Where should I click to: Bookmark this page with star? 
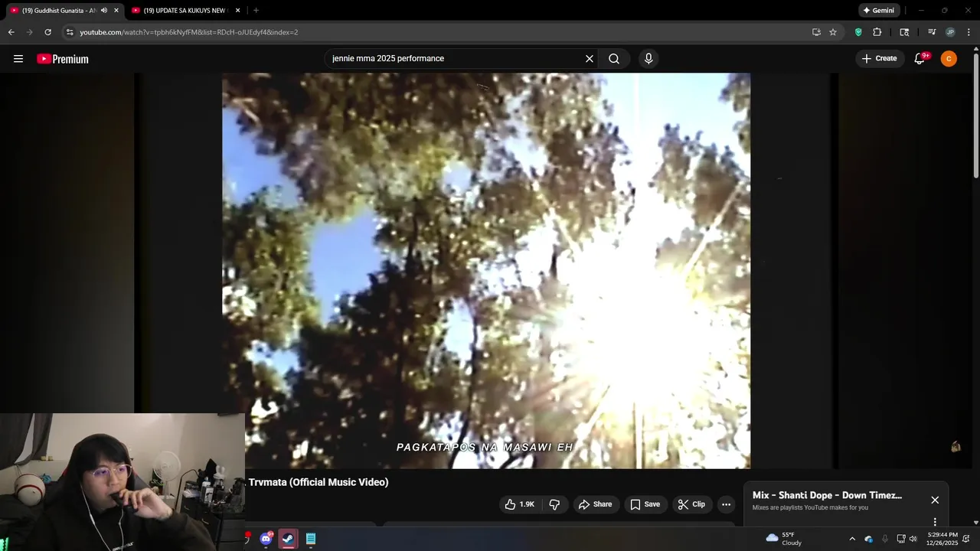coord(833,32)
